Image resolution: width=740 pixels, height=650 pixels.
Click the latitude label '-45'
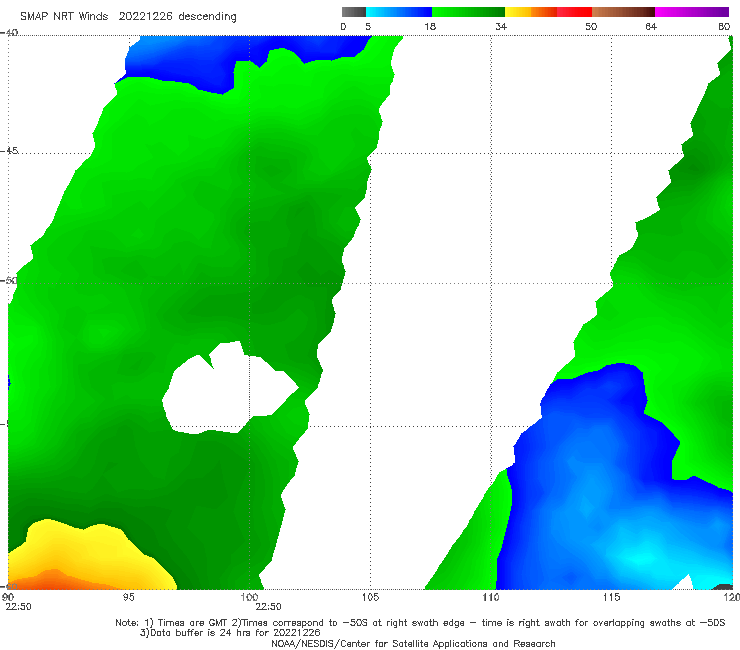coord(9,151)
